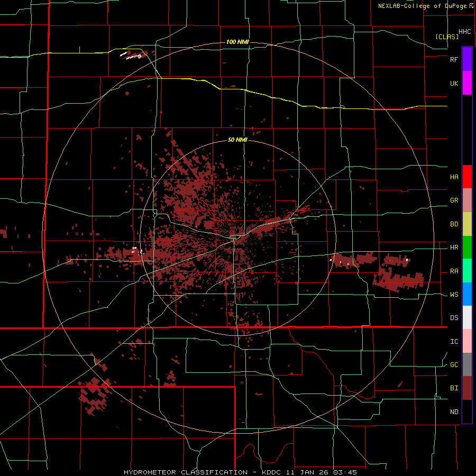Click the KDDC radar site identifier

pyautogui.click(x=271, y=472)
